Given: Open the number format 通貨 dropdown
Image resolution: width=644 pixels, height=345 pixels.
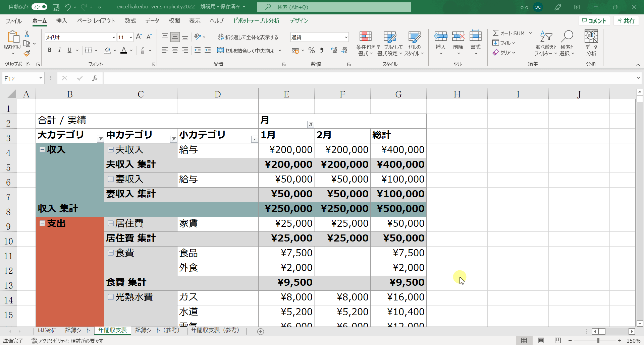Looking at the screenshot, I should click(x=346, y=37).
